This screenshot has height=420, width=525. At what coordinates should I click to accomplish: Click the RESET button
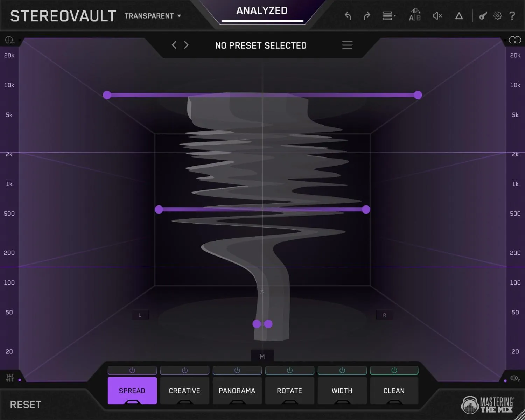(26, 405)
